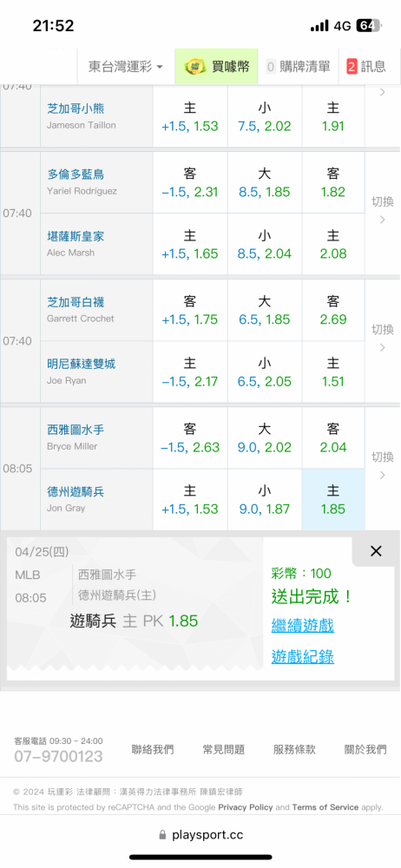The image size is (401, 868).
Task: Open the 東台灣運彩 dropdown
Action: point(126,67)
